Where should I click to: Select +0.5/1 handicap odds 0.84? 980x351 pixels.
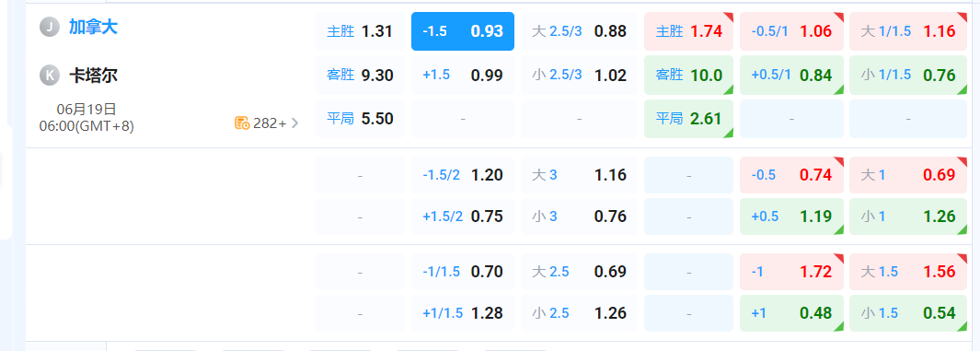(792, 75)
